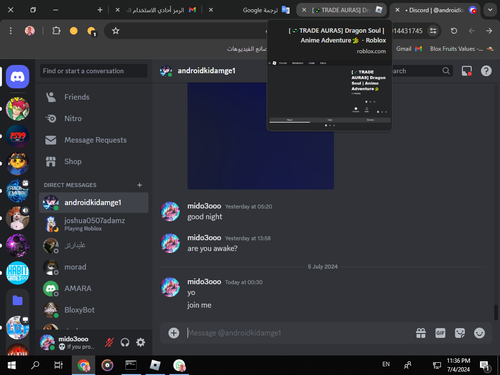Open the server folder icon in sidebar
This screenshot has width=500, height=375.
18,300
